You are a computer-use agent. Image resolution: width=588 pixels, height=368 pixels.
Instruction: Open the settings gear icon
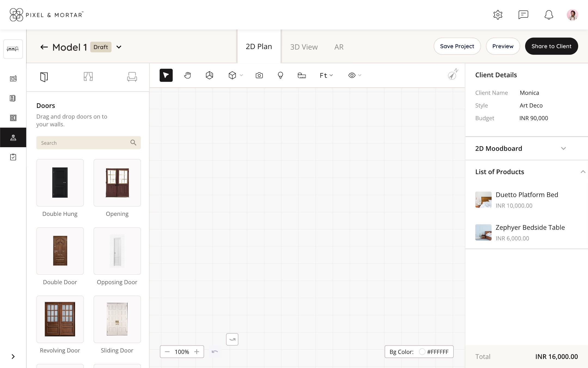pos(498,15)
